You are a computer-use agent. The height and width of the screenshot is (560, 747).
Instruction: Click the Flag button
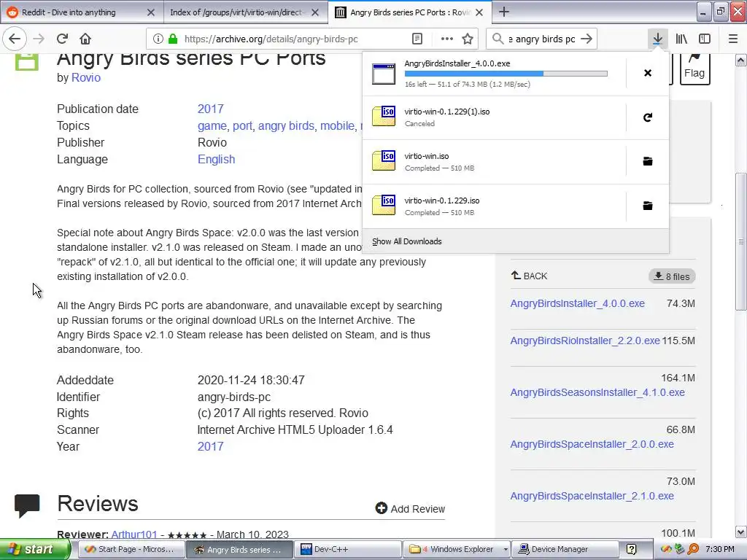tap(694, 69)
